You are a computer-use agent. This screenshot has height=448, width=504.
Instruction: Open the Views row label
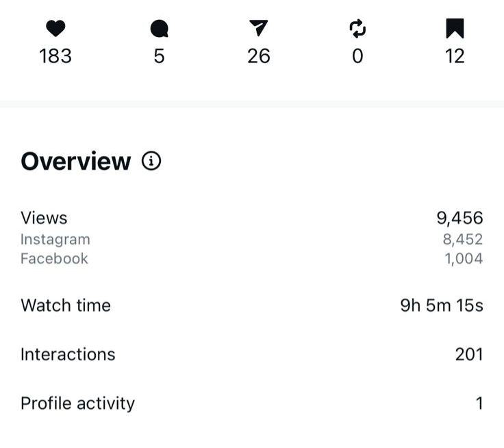[x=44, y=218]
